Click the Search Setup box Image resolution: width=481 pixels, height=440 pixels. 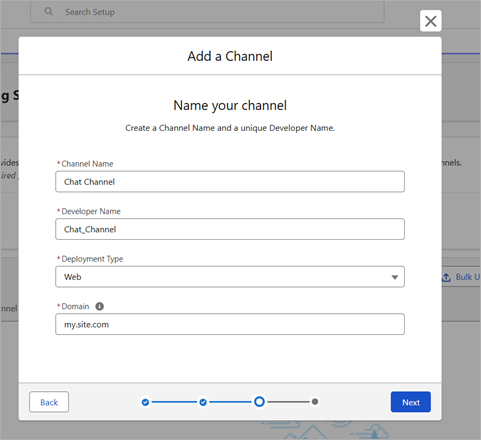[x=207, y=12]
